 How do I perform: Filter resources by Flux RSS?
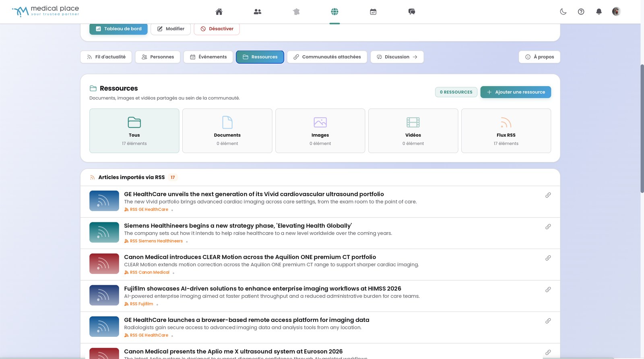tap(506, 131)
